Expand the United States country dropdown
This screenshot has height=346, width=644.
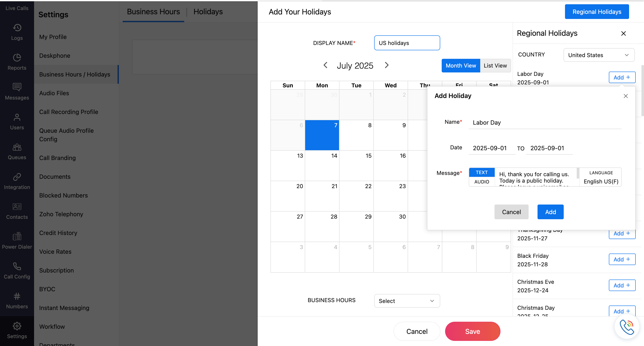coord(599,55)
